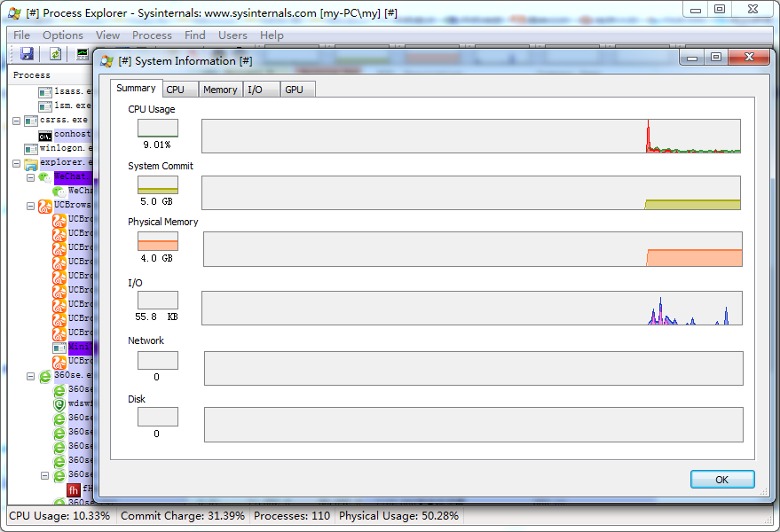
Task: Click the child WeChat process icon
Action: pyautogui.click(x=59, y=191)
